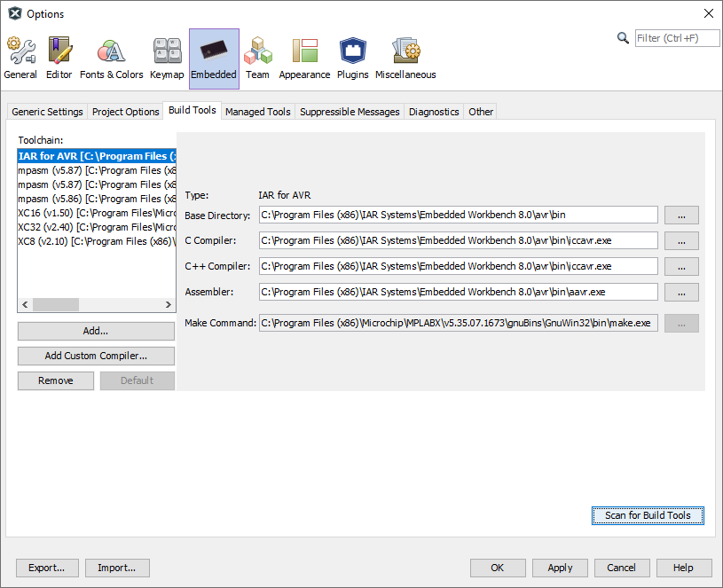Screen dimensions: 723x588
Task: Click the Filter search field
Action: [677, 38]
